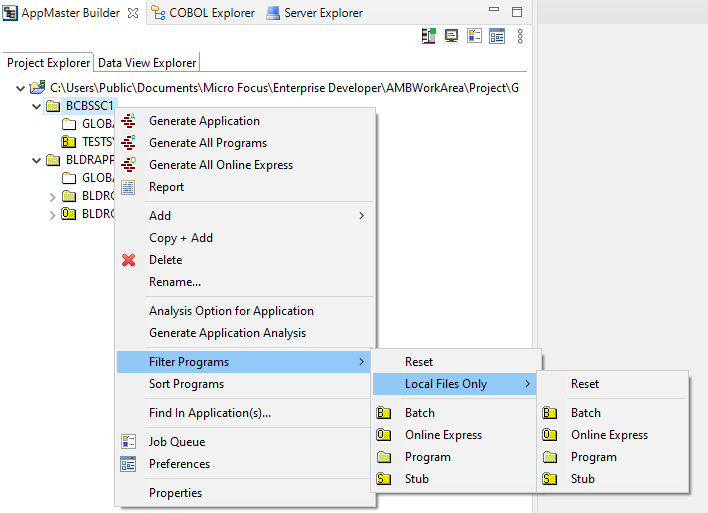Click the BCBSSC1 folder icon

click(53, 106)
